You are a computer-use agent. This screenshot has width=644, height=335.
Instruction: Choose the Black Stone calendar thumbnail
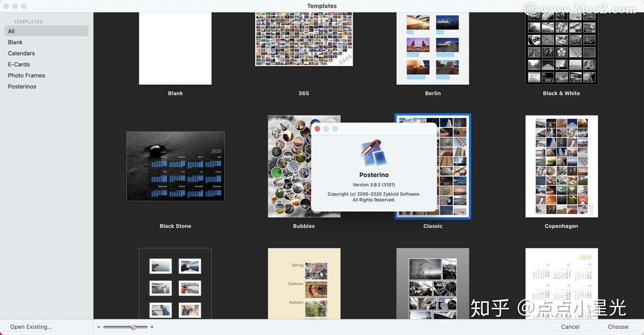point(175,166)
